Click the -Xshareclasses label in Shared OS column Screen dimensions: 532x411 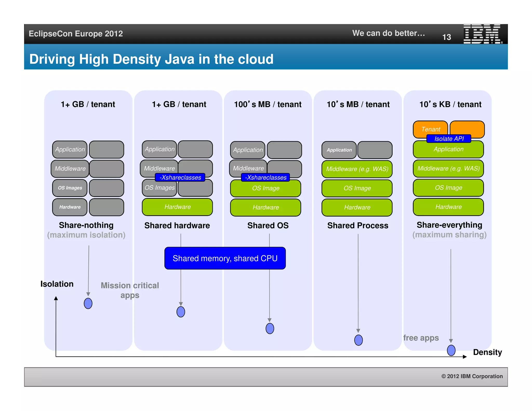(x=265, y=177)
